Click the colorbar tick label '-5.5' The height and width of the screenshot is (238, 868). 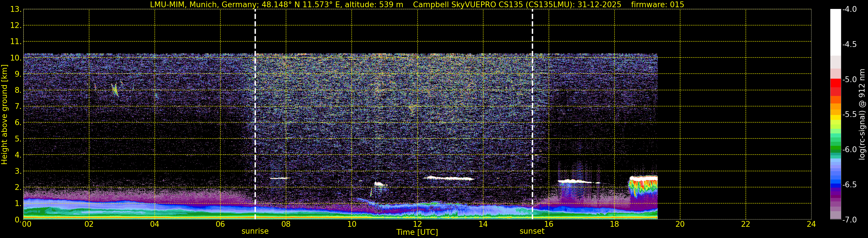click(x=850, y=114)
